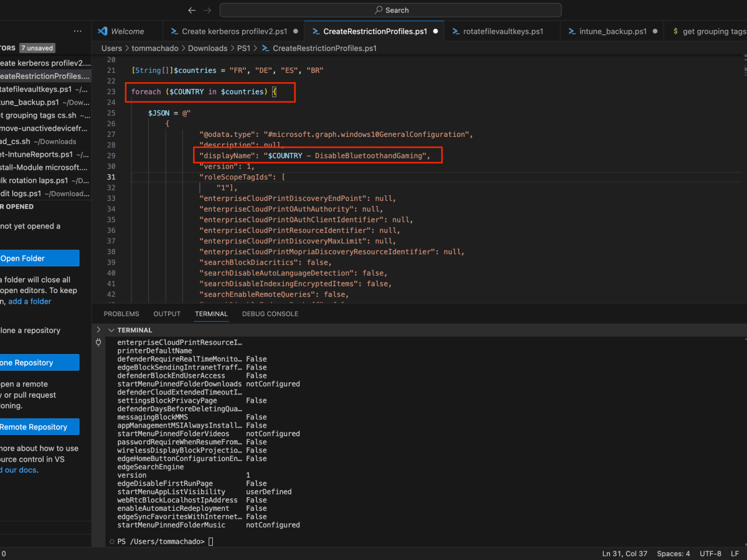Click the LF end-of-line indicator
Image resolution: width=747 pixels, height=560 pixels.
click(735, 553)
